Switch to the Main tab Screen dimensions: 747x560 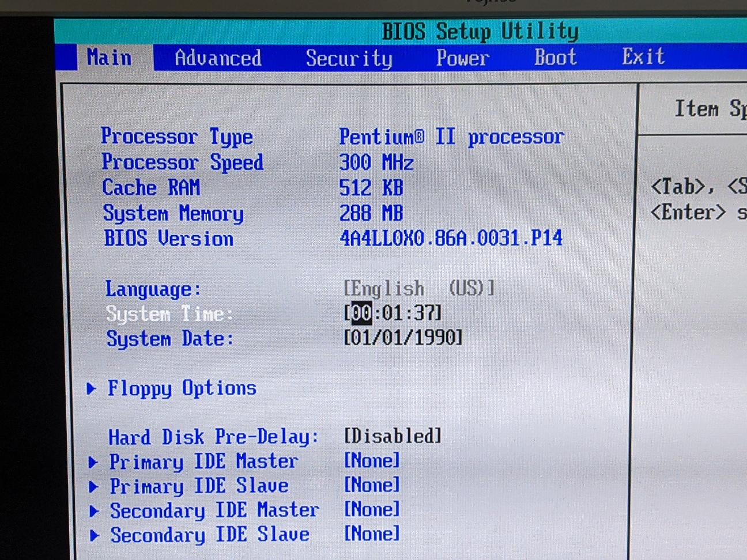(x=110, y=58)
